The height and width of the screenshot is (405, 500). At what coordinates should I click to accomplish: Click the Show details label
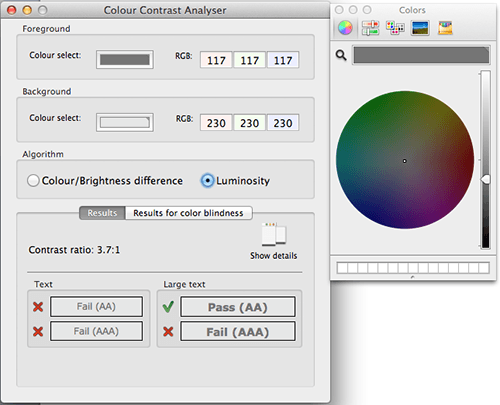click(274, 256)
